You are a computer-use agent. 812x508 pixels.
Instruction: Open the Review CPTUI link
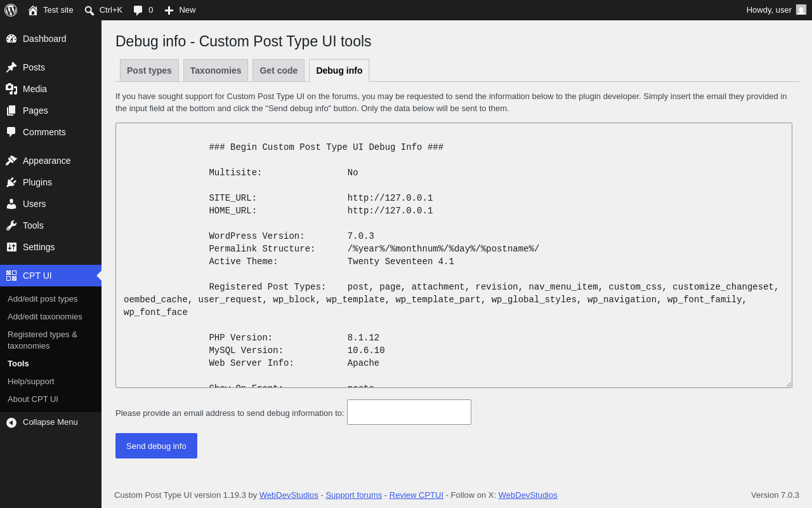coord(416,495)
